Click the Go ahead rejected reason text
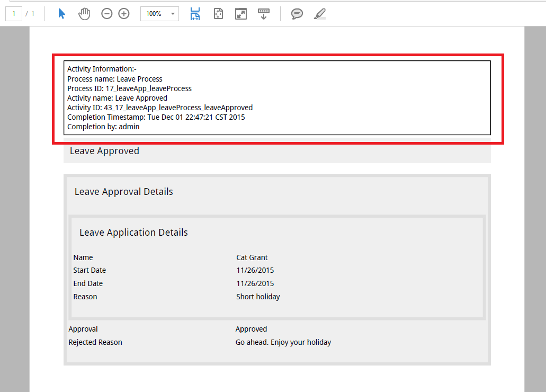The height and width of the screenshot is (392, 546). click(x=283, y=342)
